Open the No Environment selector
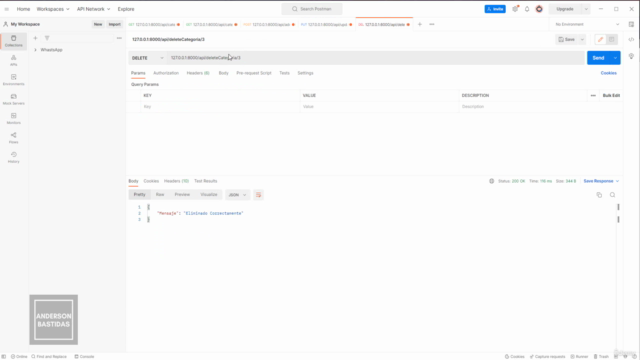The width and height of the screenshot is (640, 360). click(x=587, y=24)
